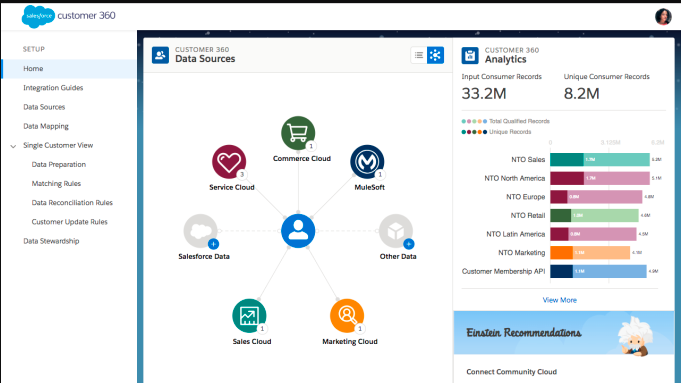
Task: Click the NTO Retail green bar
Action: [x=594, y=215]
